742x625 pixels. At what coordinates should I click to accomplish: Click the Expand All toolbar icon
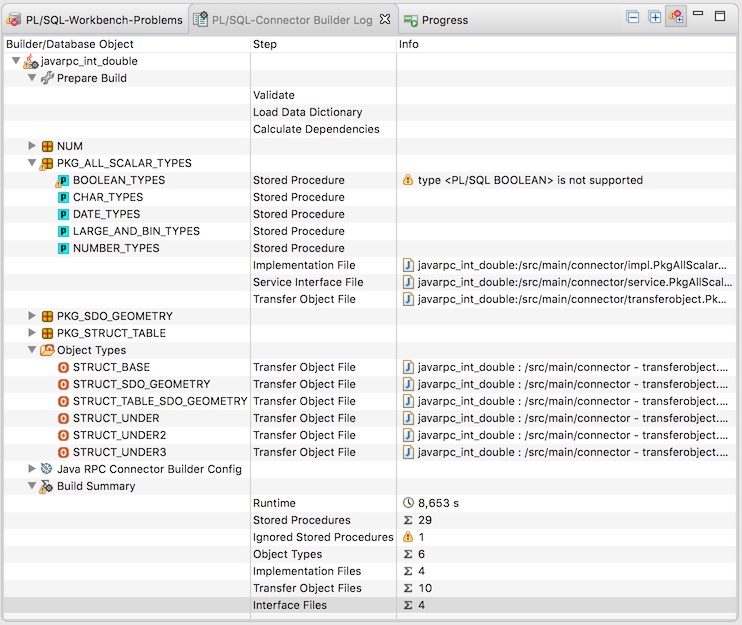pyautogui.click(x=654, y=18)
